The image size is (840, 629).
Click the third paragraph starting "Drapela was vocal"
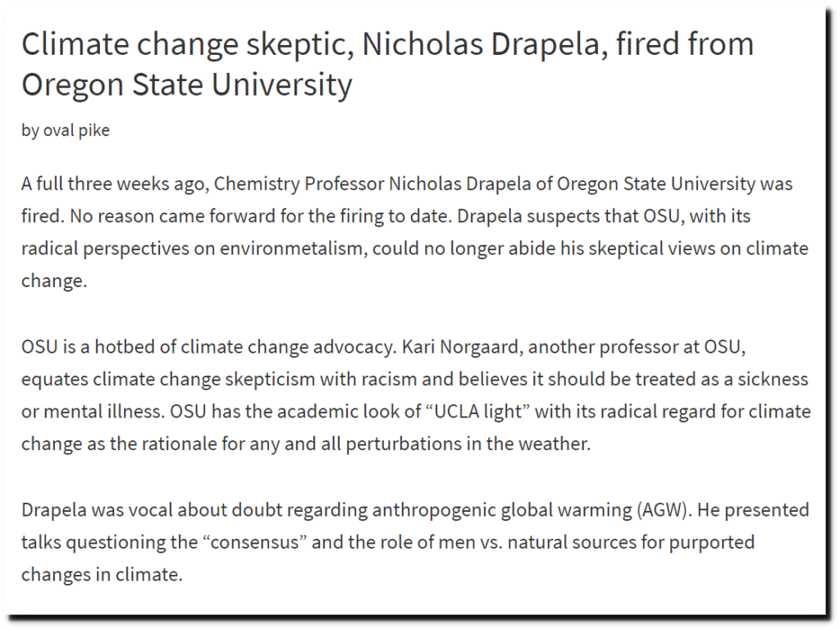coord(414,542)
